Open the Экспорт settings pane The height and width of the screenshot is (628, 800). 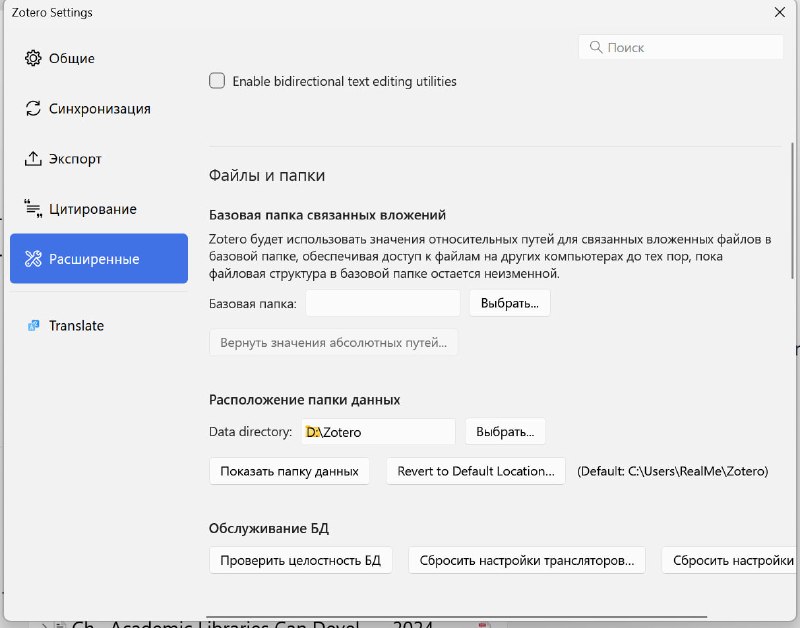pos(98,159)
